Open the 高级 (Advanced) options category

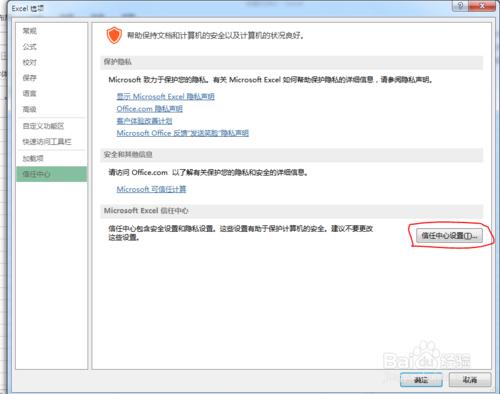(x=29, y=109)
